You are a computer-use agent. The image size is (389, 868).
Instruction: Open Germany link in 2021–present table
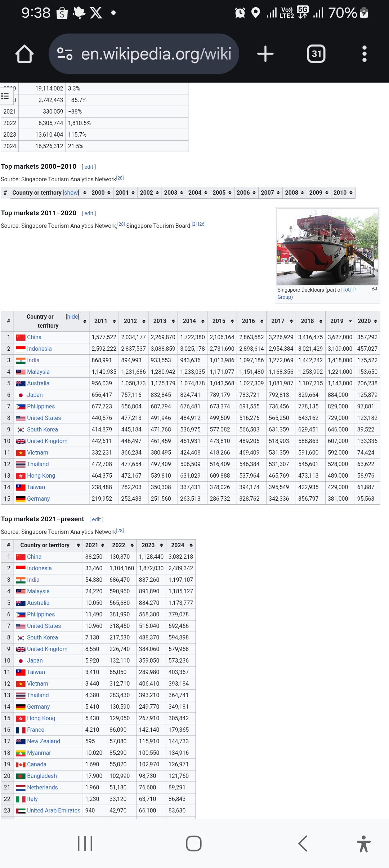39,707
